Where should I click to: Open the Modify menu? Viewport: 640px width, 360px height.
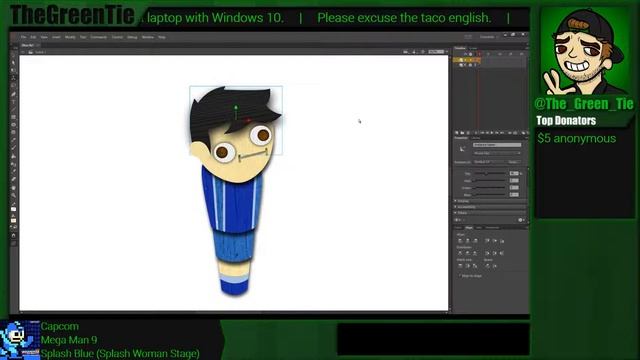click(70, 37)
